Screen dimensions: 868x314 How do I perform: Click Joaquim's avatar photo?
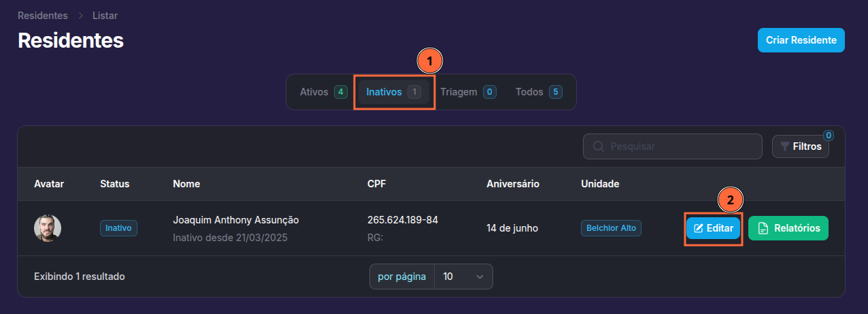pos(48,228)
